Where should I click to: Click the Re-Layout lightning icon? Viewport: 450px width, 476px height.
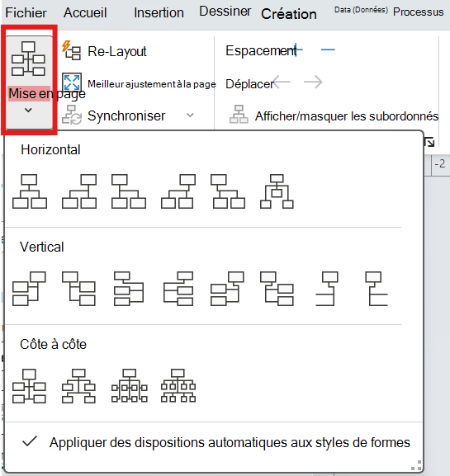71,50
